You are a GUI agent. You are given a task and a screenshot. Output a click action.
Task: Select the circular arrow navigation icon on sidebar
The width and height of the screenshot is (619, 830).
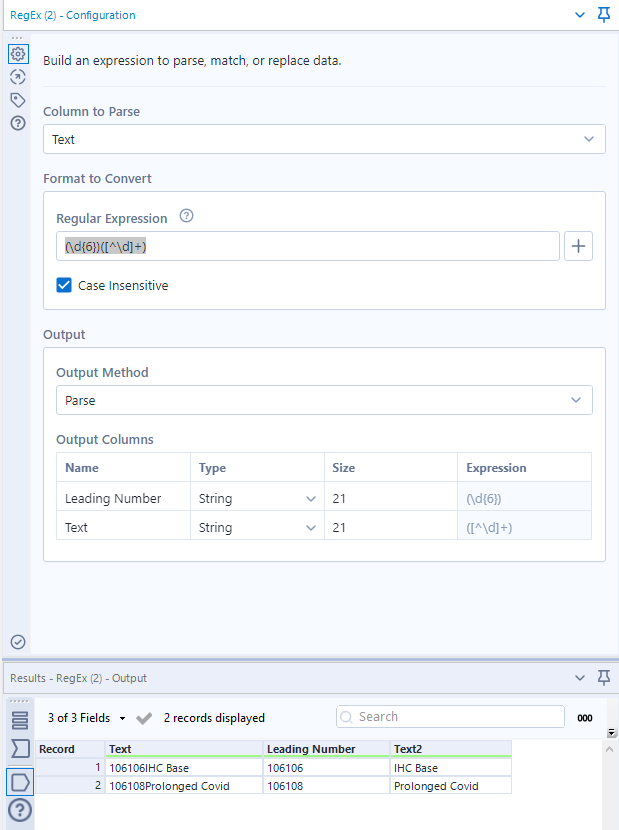click(17, 77)
